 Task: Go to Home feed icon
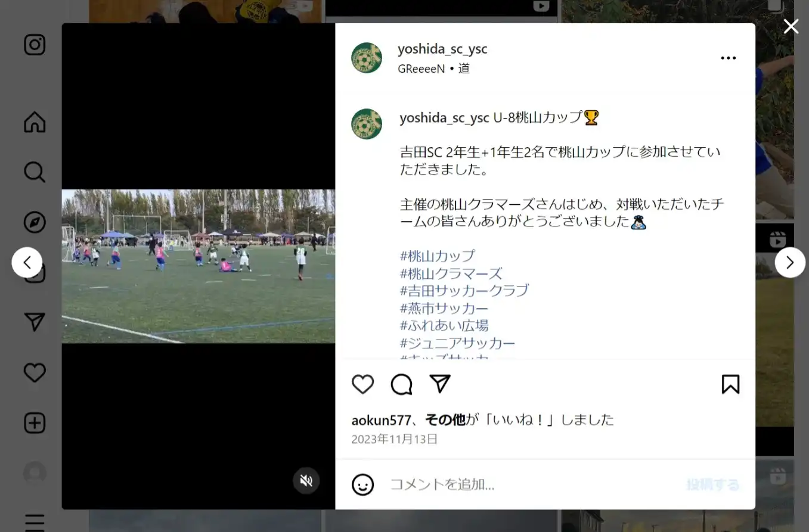pos(35,122)
